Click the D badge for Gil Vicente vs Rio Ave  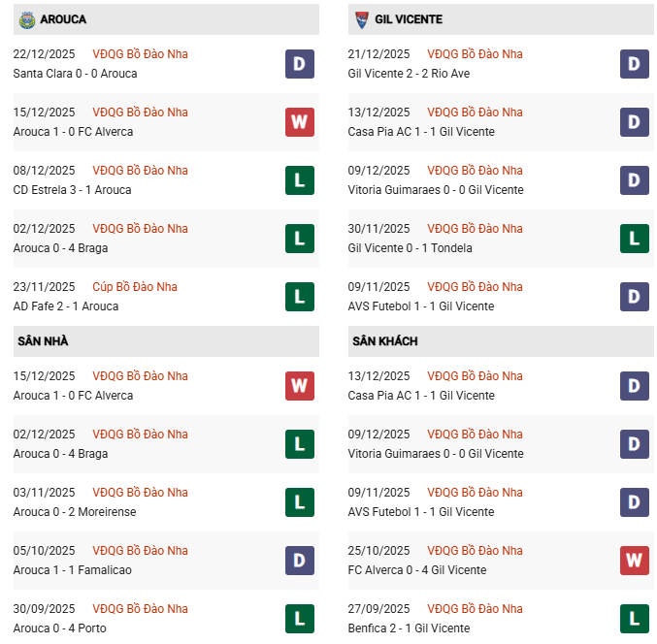pyautogui.click(x=634, y=64)
